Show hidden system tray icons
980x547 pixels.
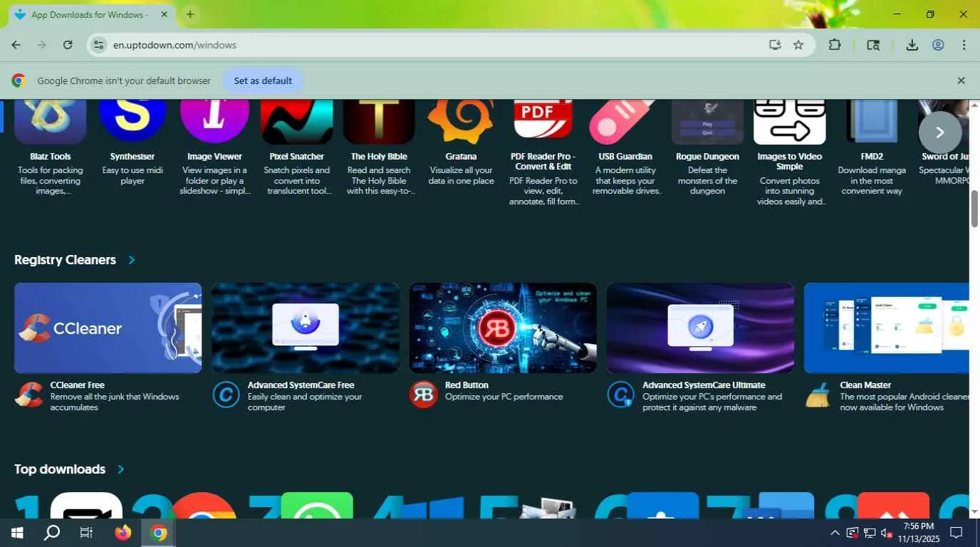(x=835, y=533)
